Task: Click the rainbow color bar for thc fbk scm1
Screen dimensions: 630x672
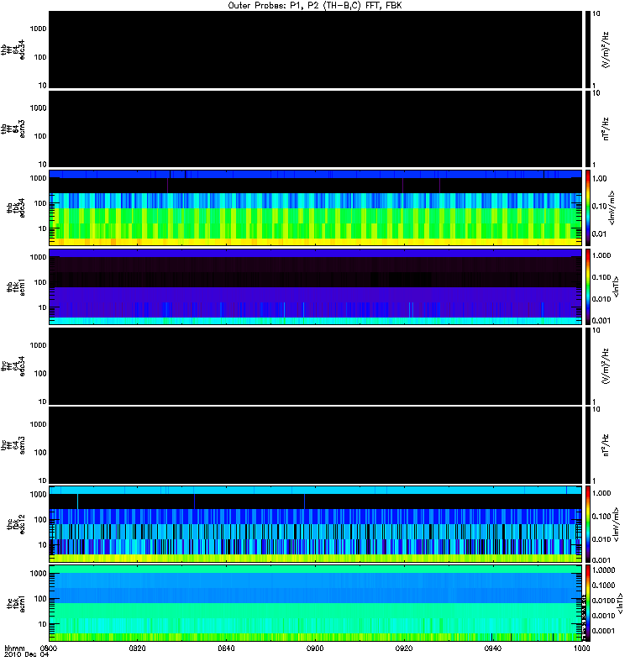Action: (x=588, y=603)
